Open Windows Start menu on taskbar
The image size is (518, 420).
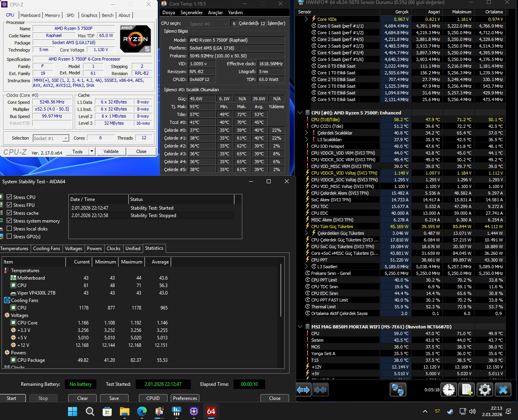tap(73, 411)
